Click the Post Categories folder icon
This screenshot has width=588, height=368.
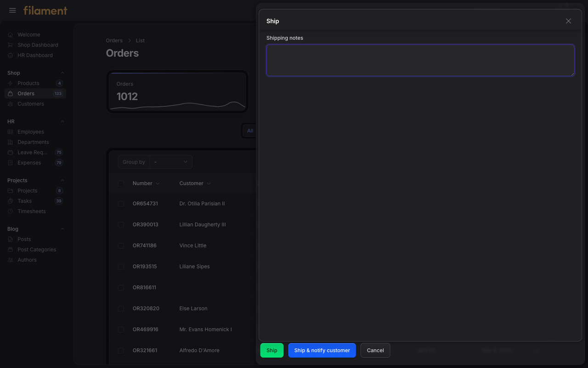pos(11,250)
